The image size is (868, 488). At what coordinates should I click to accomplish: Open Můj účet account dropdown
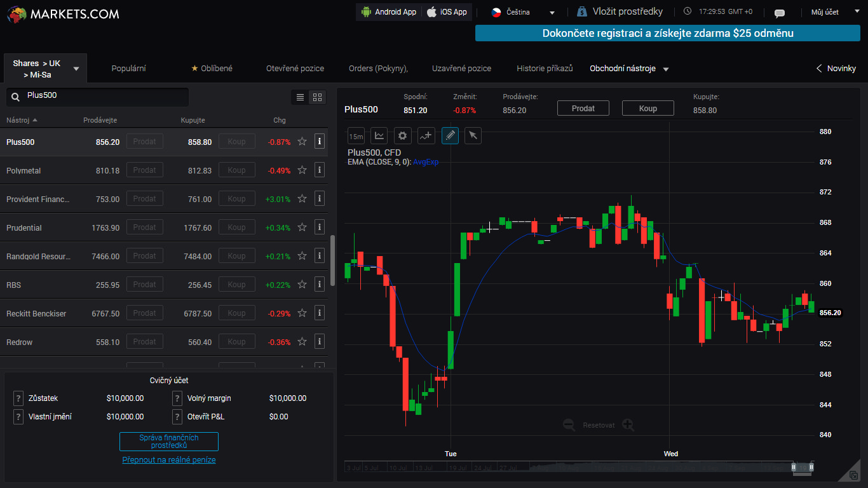pyautogui.click(x=834, y=12)
